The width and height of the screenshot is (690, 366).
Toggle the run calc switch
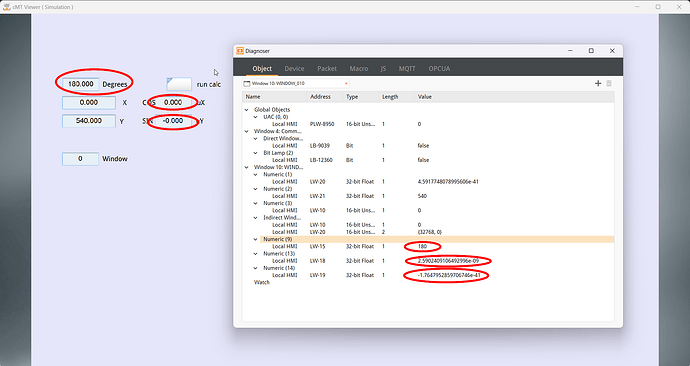tap(179, 84)
